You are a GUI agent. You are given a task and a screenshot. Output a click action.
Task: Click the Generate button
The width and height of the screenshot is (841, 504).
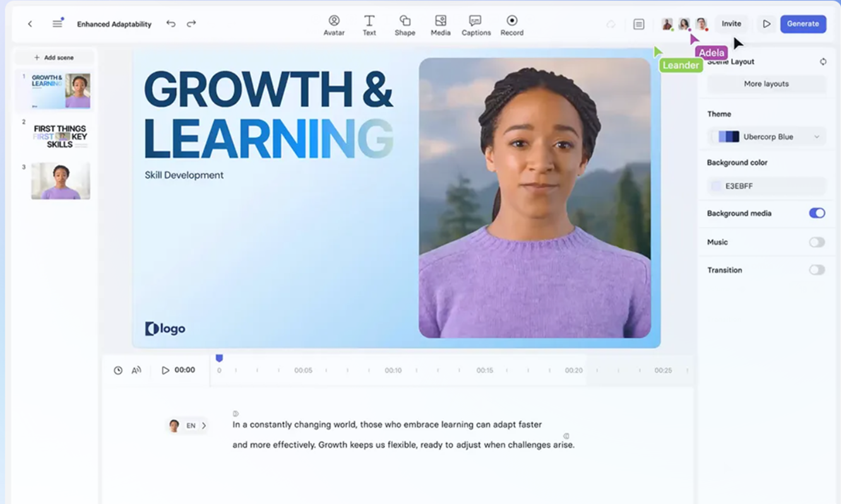pyautogui.click(x=803, y=24)
